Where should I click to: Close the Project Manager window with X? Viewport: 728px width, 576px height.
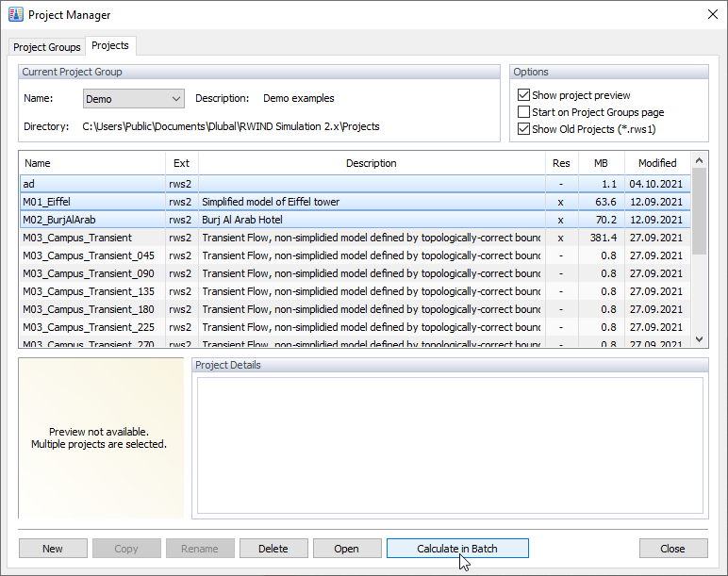(713, 14)
